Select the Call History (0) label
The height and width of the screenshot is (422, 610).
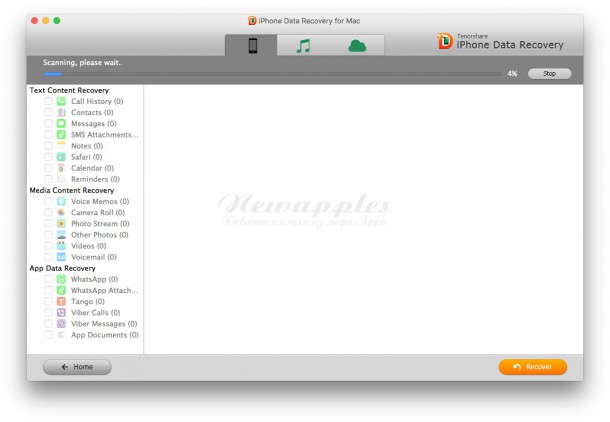coord(97,101)
